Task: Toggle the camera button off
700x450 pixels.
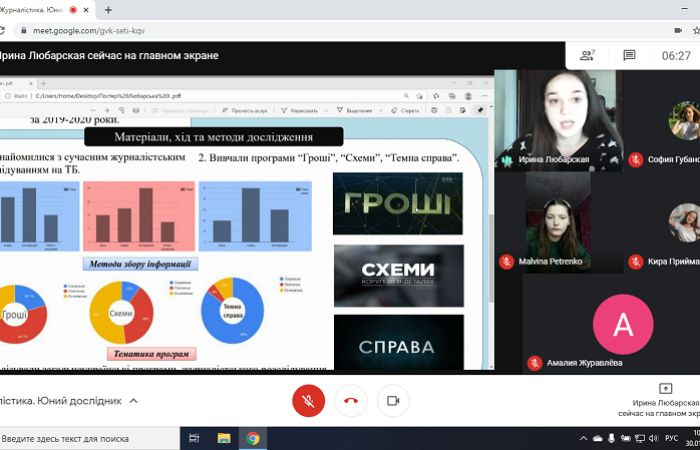Action: [x=393, y=400]
